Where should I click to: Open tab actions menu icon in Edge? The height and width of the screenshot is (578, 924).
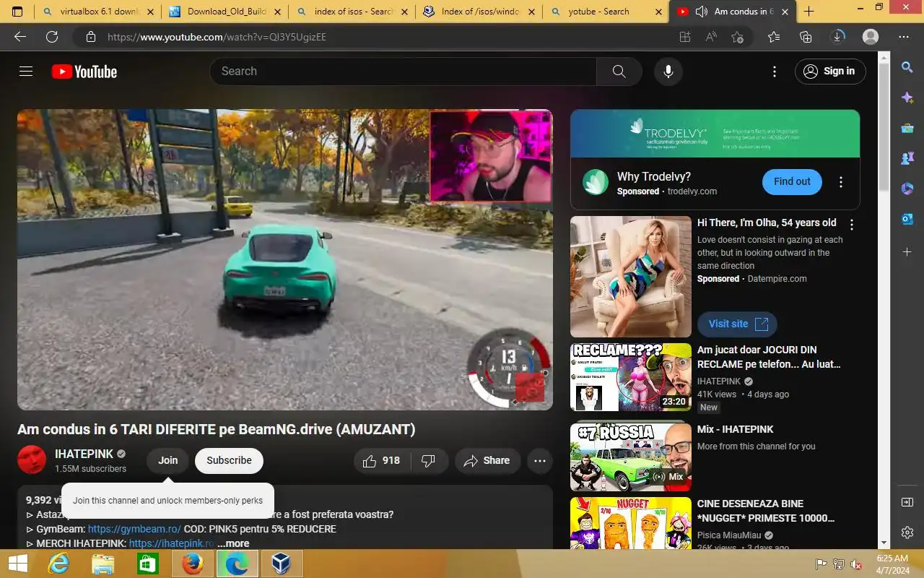(x=17, y=12)
